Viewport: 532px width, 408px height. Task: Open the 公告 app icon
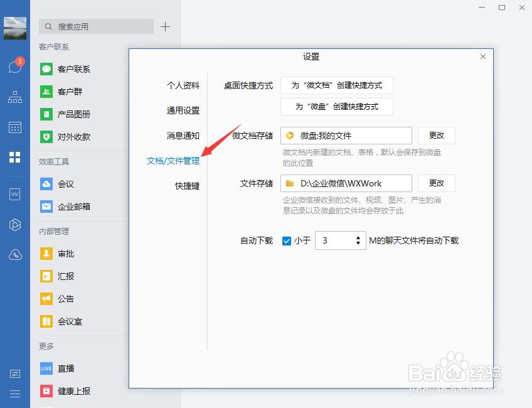(x=46, y=299)
